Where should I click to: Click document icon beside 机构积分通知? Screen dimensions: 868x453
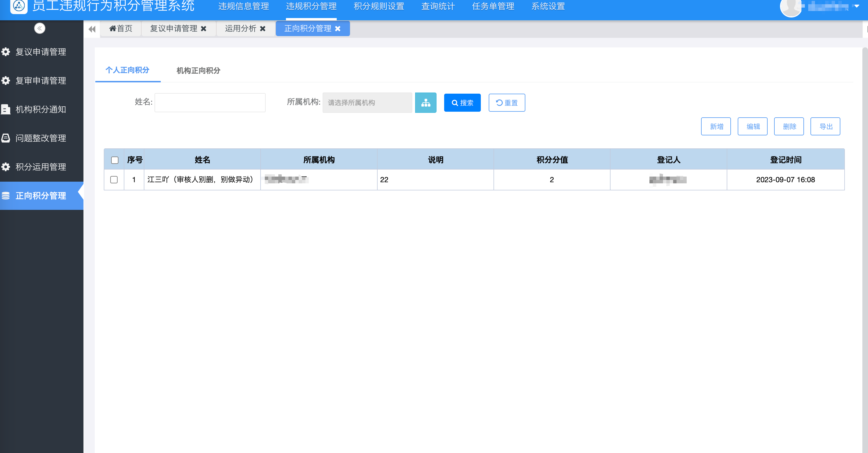coord(6,109)
